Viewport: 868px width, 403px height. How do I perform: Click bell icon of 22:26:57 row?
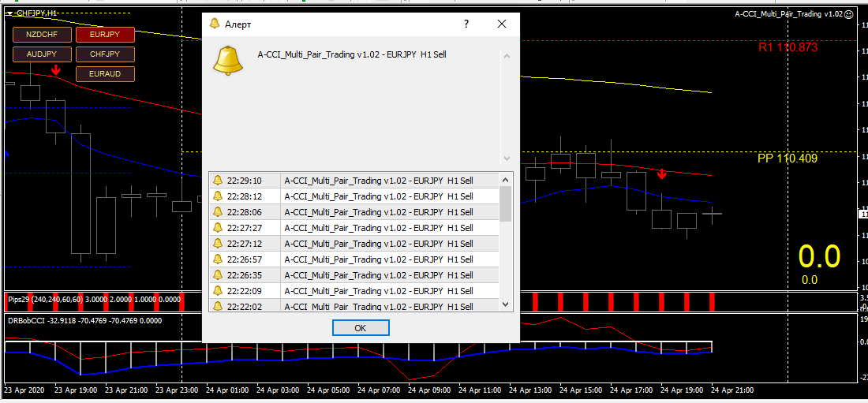[x=218, y=259]
